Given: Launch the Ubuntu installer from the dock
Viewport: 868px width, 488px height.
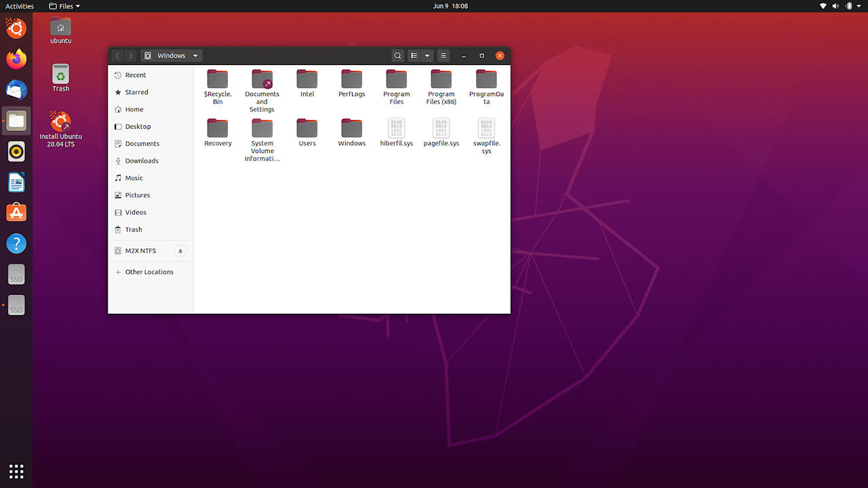Looking at the screenshot, I should click(x=16, y=28).
